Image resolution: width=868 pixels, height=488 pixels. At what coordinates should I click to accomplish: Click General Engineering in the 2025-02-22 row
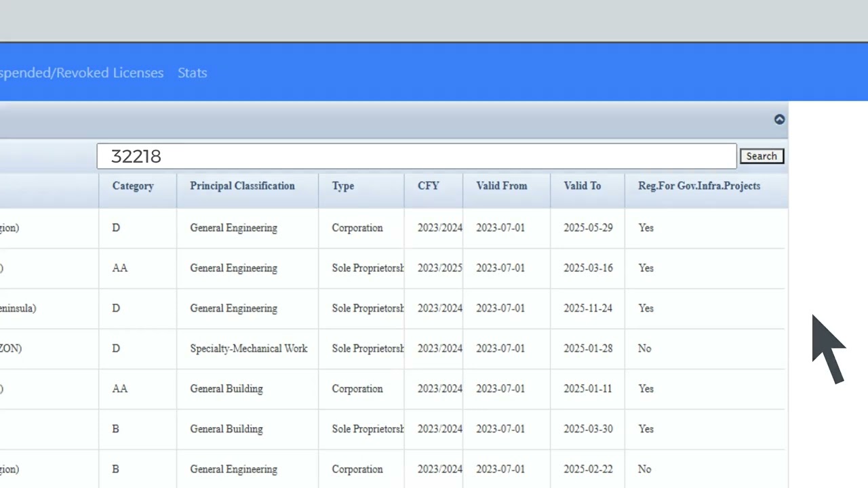tap(233, 469)
